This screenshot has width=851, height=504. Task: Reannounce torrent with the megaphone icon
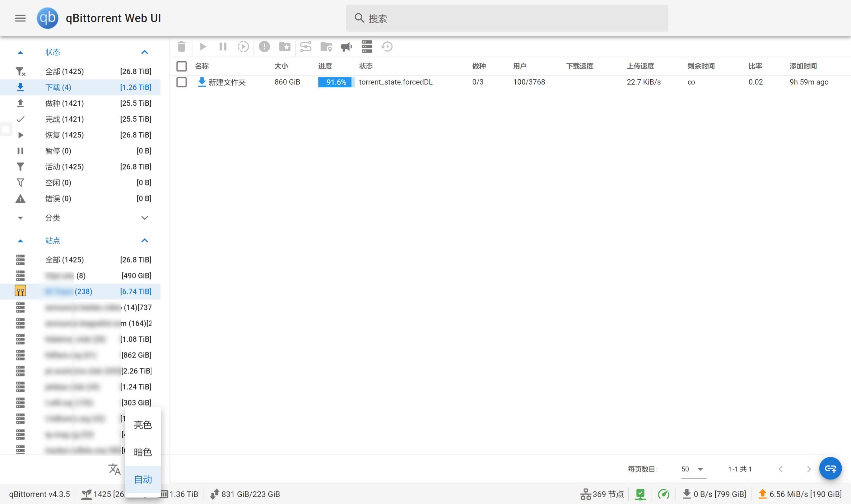(x=346, y=47)
